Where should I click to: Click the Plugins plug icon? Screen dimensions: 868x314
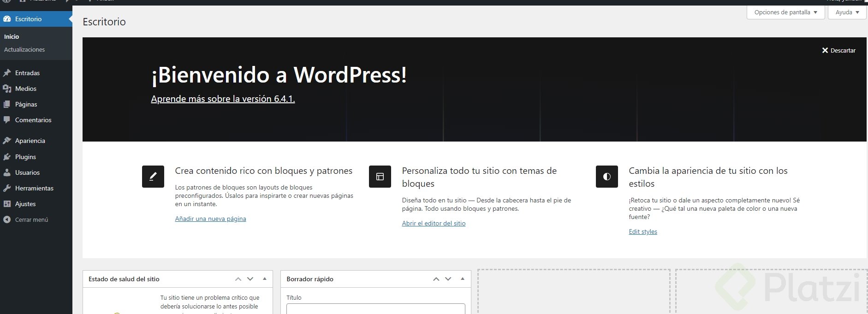coord(7,157)
